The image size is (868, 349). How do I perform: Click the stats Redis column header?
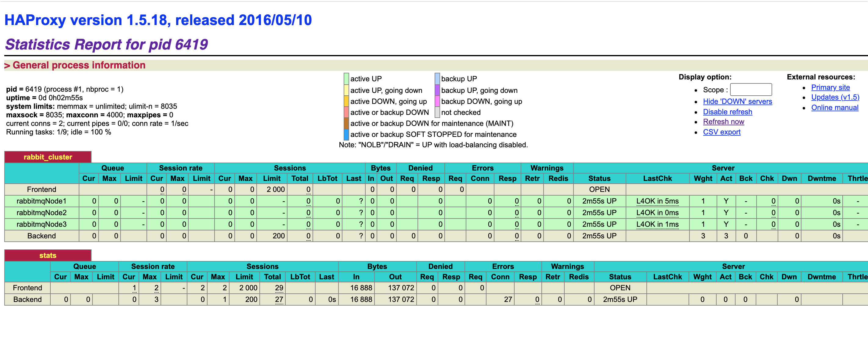(x=579, y=277)
